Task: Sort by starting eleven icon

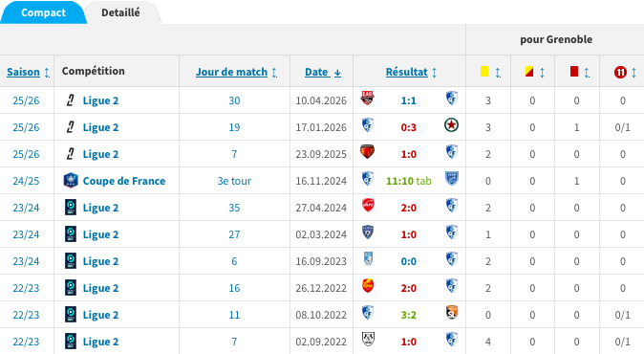Action: 620,73
